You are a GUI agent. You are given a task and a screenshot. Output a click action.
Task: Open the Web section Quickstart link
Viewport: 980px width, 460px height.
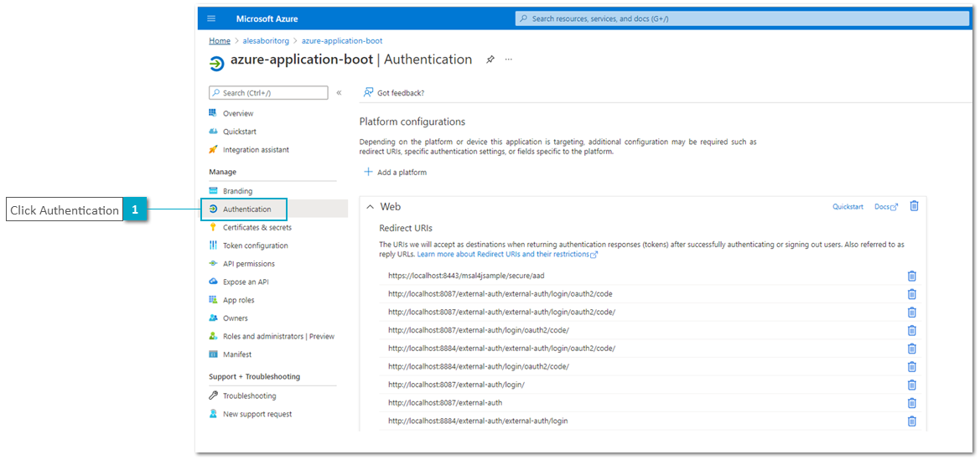coord(848,206)
